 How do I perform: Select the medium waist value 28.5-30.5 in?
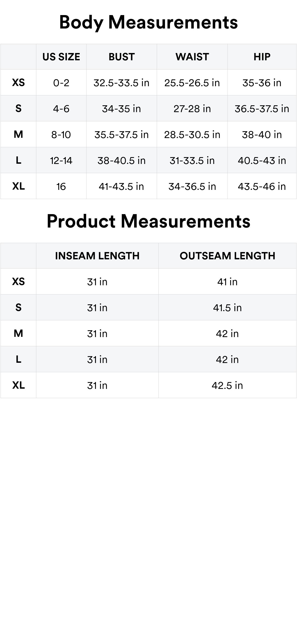[192, 135]
